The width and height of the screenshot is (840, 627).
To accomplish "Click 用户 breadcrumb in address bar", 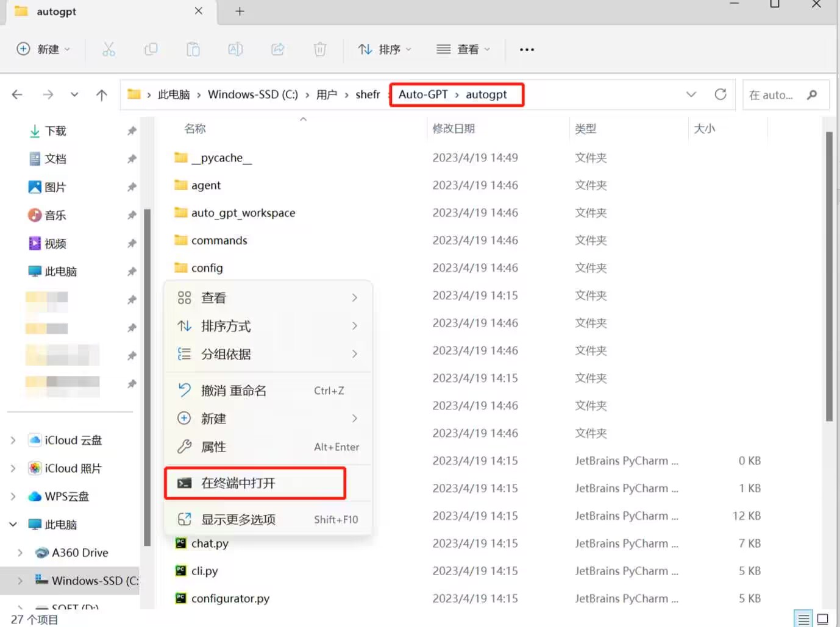I will point(327,94).
